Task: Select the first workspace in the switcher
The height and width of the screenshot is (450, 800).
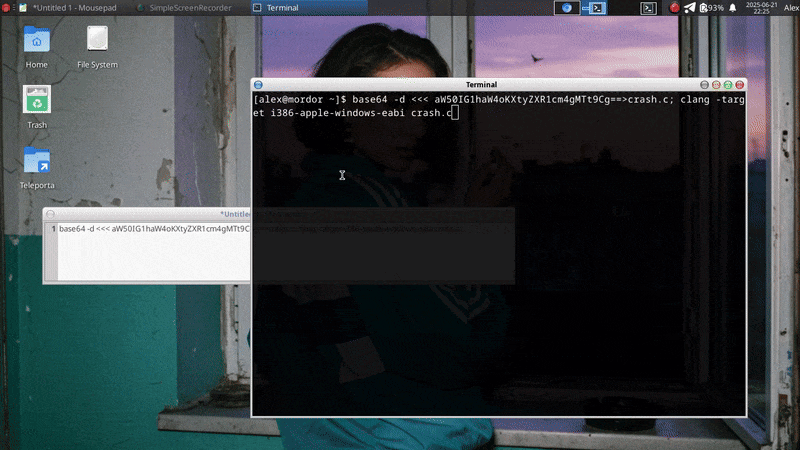Action: click(x=567, y=8)
